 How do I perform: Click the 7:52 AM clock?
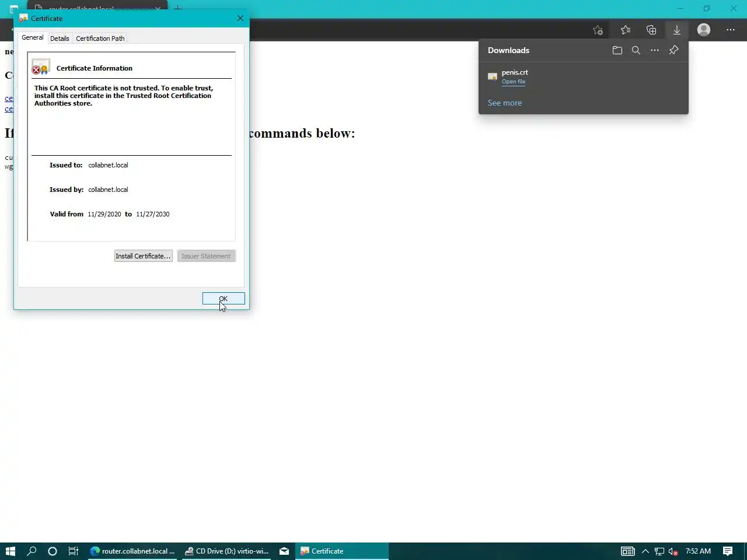point(698,551)
